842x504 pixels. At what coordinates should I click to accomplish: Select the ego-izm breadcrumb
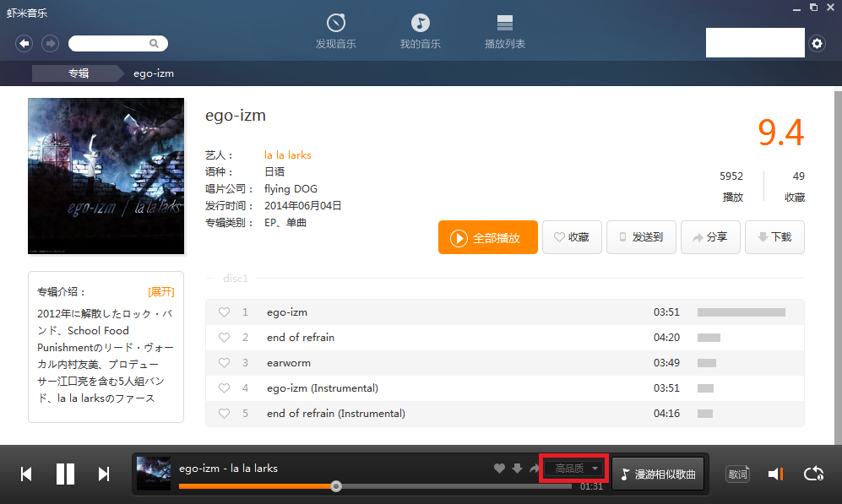pos(154,73)
